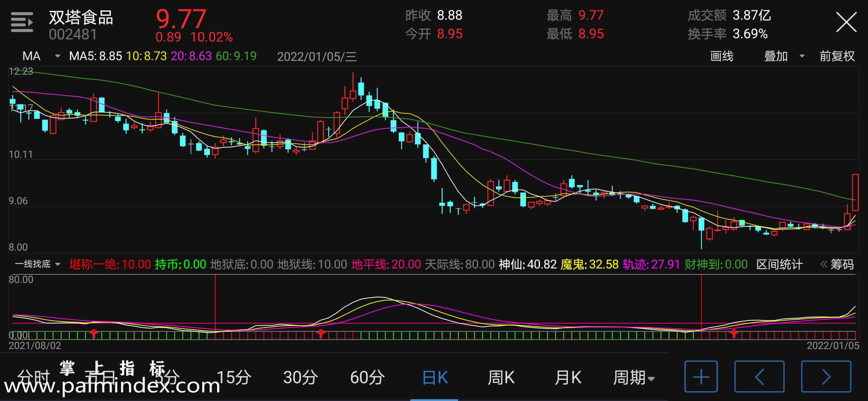The image size is (868, 401).
Task: Click the MA60 value 9.19
Action: pyautogui.click(x=236, y=56)
